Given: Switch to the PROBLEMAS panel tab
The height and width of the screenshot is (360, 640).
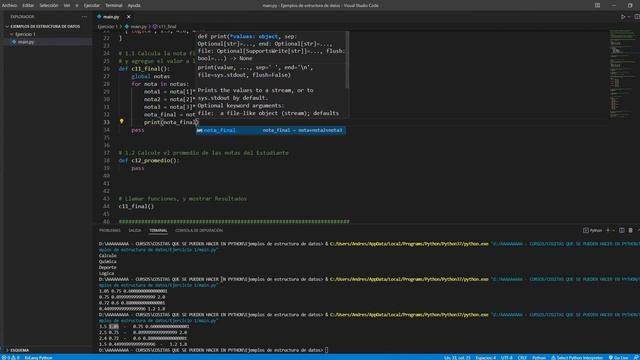Looking at the screenshot, I should pos(109,231).
